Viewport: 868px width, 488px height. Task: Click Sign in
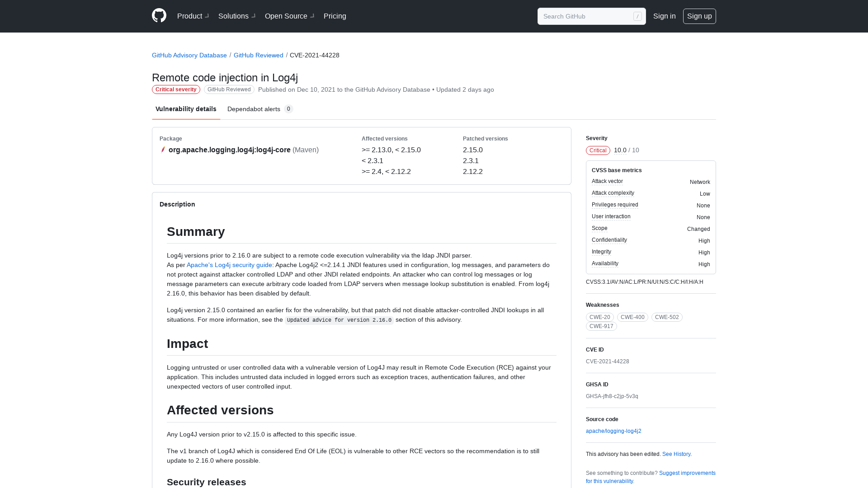pos(664,16)
